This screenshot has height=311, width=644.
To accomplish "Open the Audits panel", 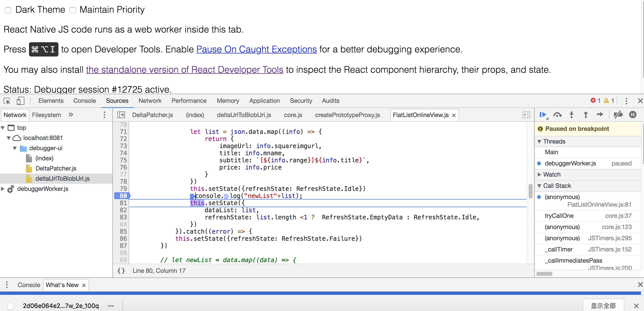I will 331,101.
